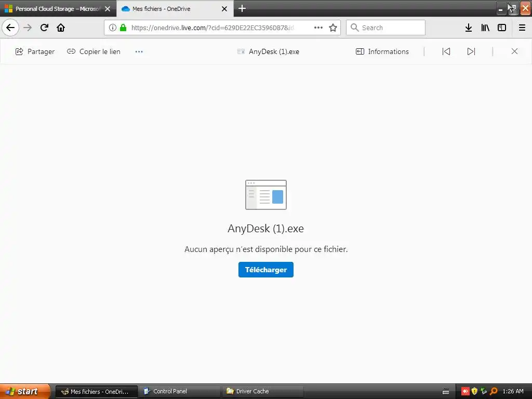Open the browser downloads panel
Viewport: 532px width, 399px height.
point(469,28)
